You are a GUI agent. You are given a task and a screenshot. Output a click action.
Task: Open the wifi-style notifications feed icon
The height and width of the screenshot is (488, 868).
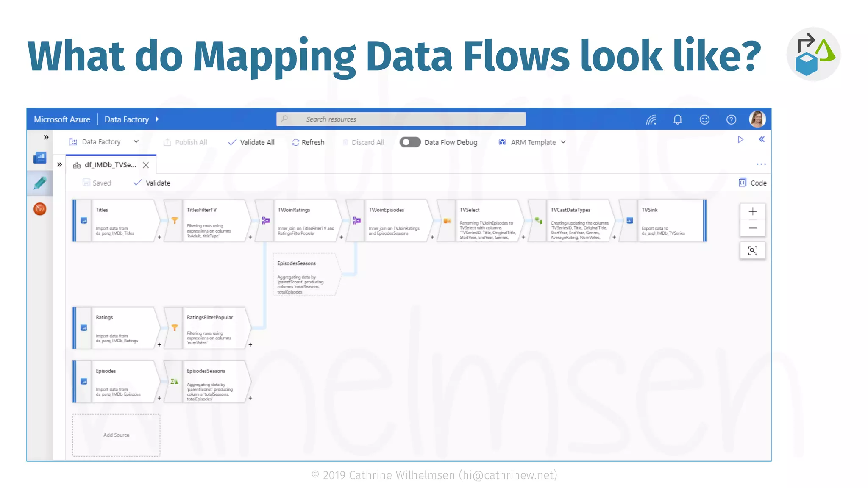click(651, 120)
